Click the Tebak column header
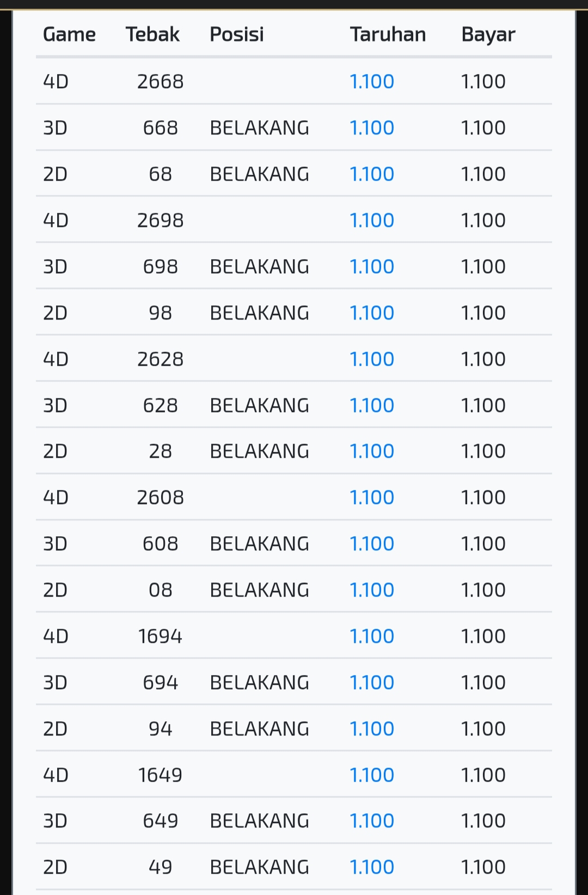Viewport: 588px width, 895px height. (152, 34)
